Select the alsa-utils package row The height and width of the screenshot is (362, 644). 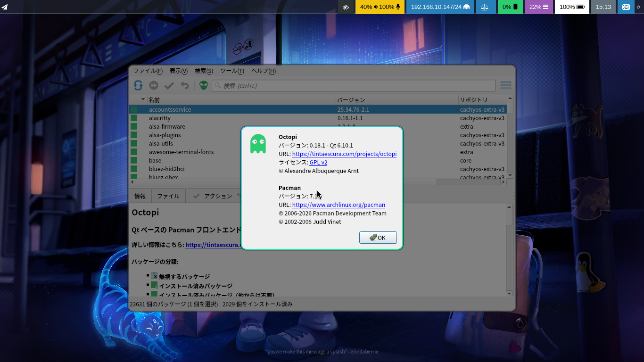point(318,143)
